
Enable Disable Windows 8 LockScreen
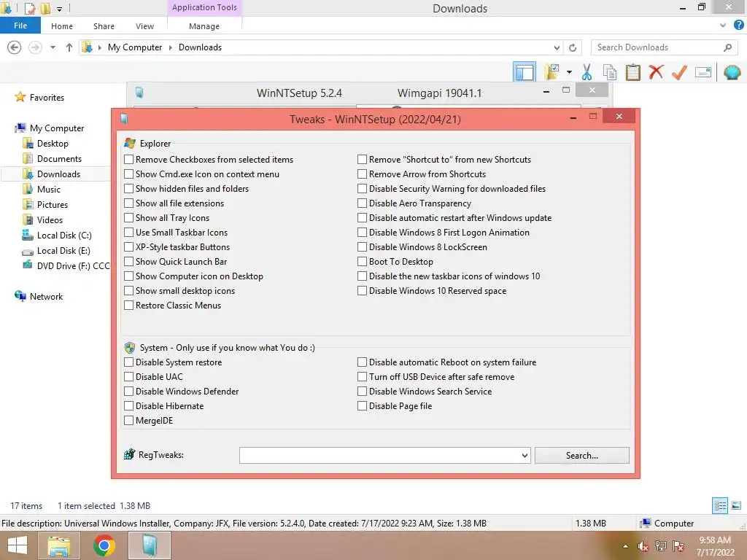pyautogui.click(x=362, y=247)
